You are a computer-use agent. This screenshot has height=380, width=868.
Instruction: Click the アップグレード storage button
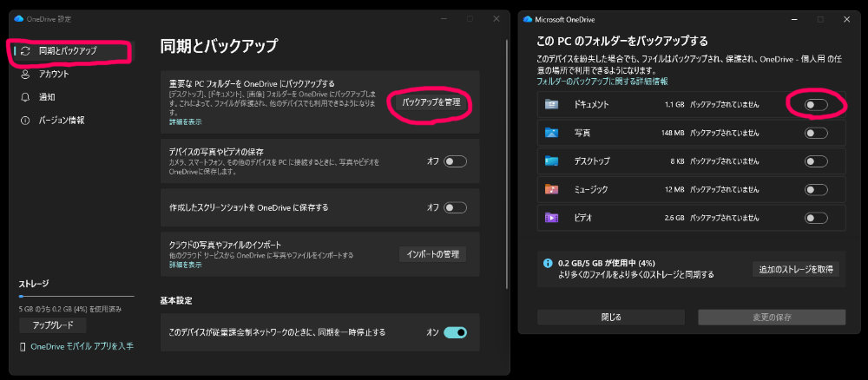coord(53,325)
